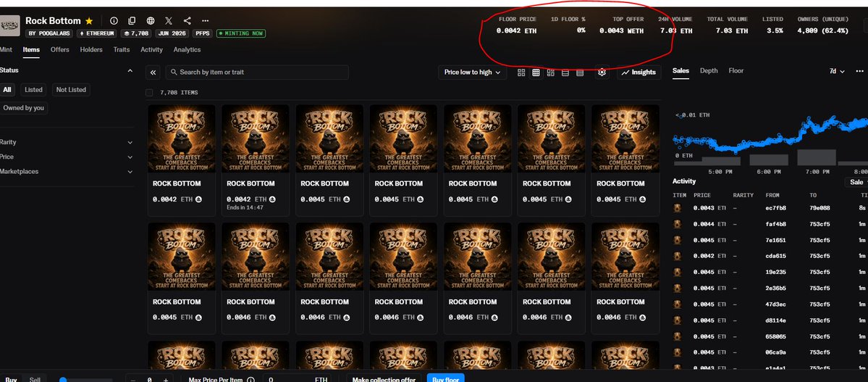Image resolution: width=868 pixels, height=382 pixels.
Task: Open the Rock Bottom card ending in 14:47
Action: 256,160
